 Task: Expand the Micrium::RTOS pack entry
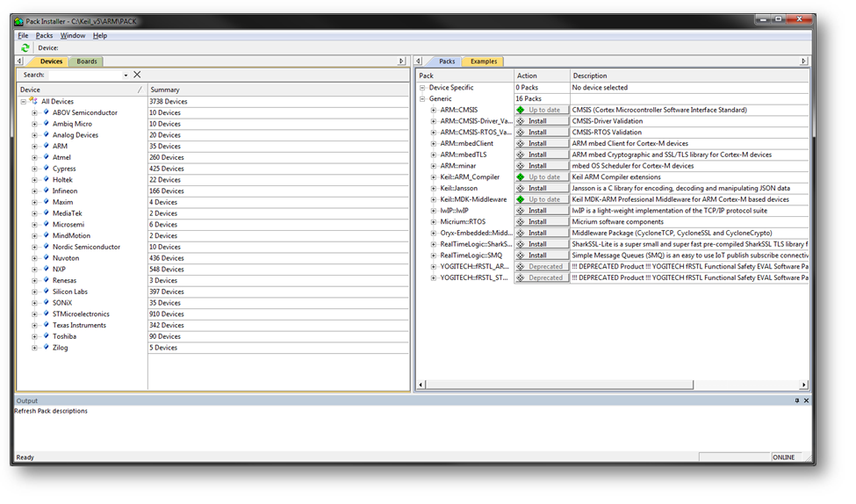click(434, 221)
